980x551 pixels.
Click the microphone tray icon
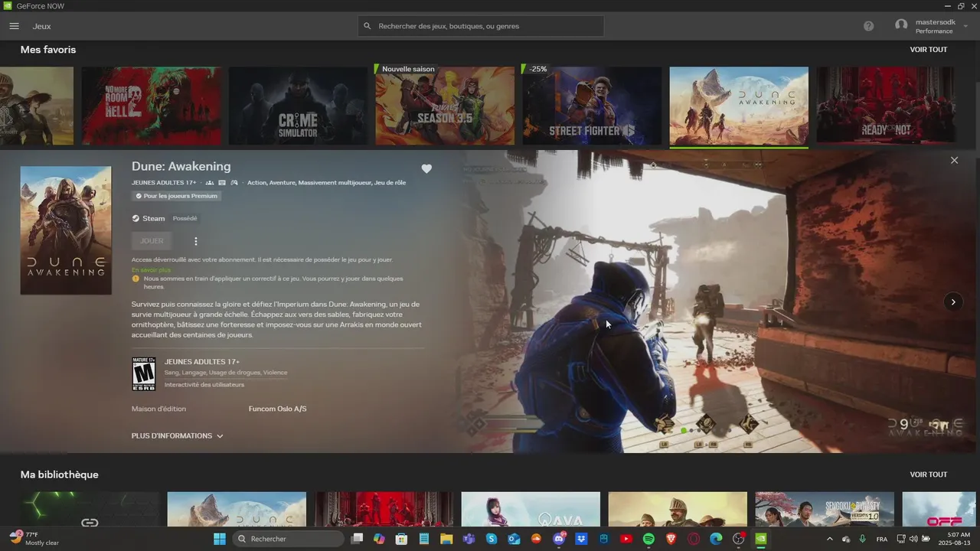point(863,539)
